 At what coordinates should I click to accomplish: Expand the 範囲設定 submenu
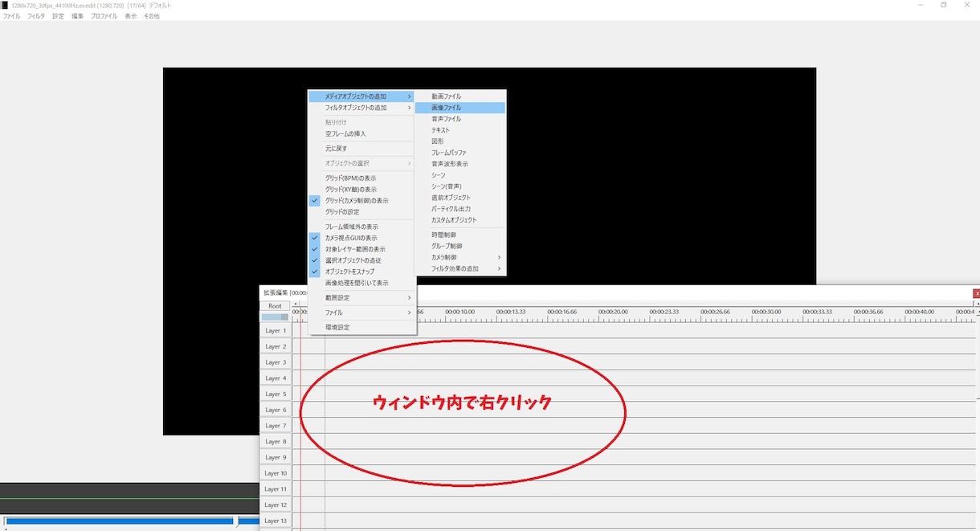[x=361, y=298]
